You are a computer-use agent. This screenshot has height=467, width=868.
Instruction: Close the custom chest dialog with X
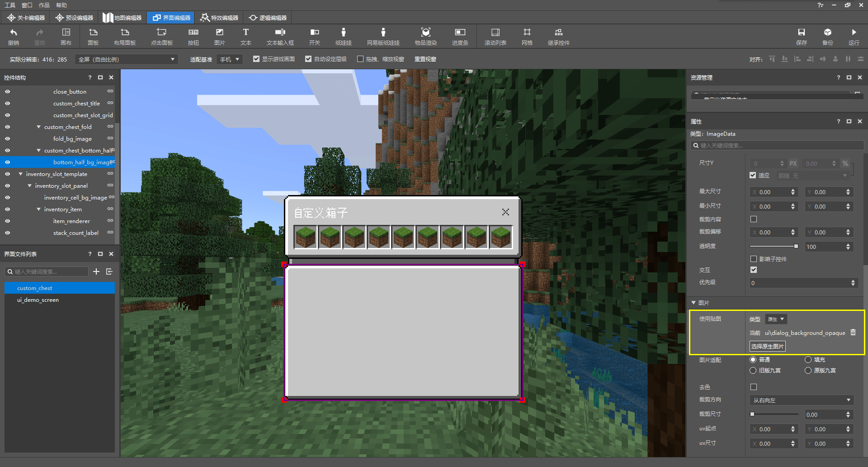(x=505, y=212)
